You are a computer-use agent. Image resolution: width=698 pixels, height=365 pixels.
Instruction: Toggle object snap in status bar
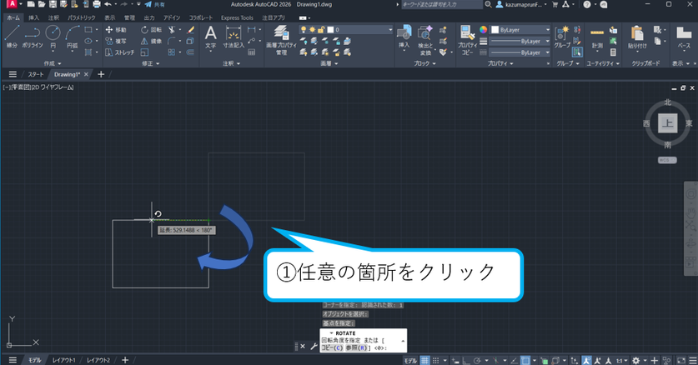(525, 360)
